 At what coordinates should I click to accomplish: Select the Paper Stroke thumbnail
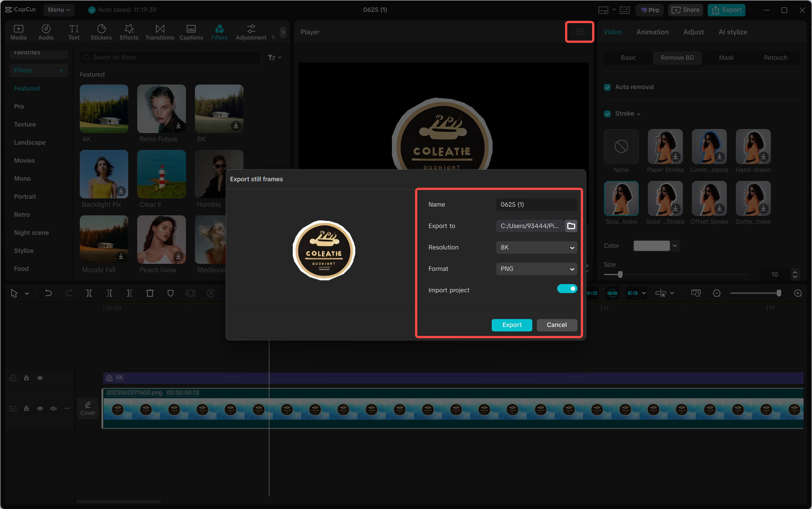tap(665, 147)
